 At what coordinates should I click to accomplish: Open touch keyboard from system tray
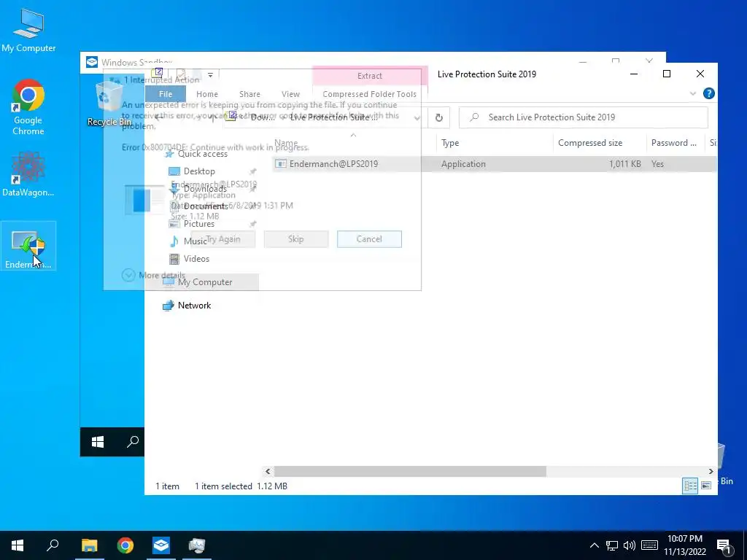(x=649, y=545)
